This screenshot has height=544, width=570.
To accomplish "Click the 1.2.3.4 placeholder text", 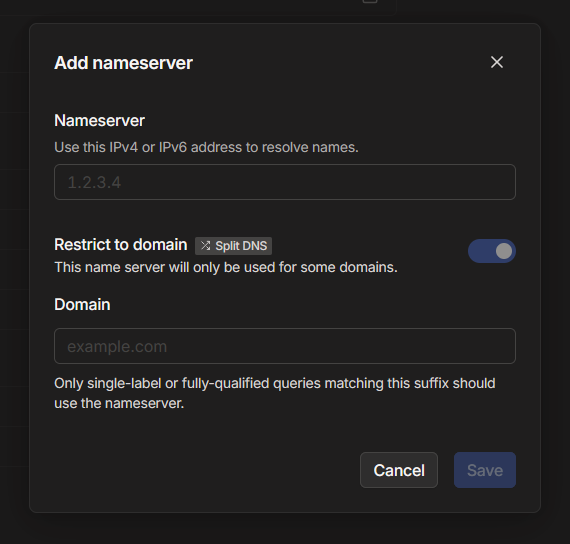I will pos(94,182).
